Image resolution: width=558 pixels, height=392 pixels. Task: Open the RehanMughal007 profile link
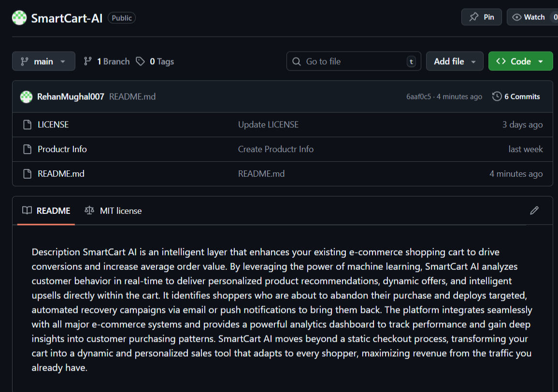[x=71, y=97]
